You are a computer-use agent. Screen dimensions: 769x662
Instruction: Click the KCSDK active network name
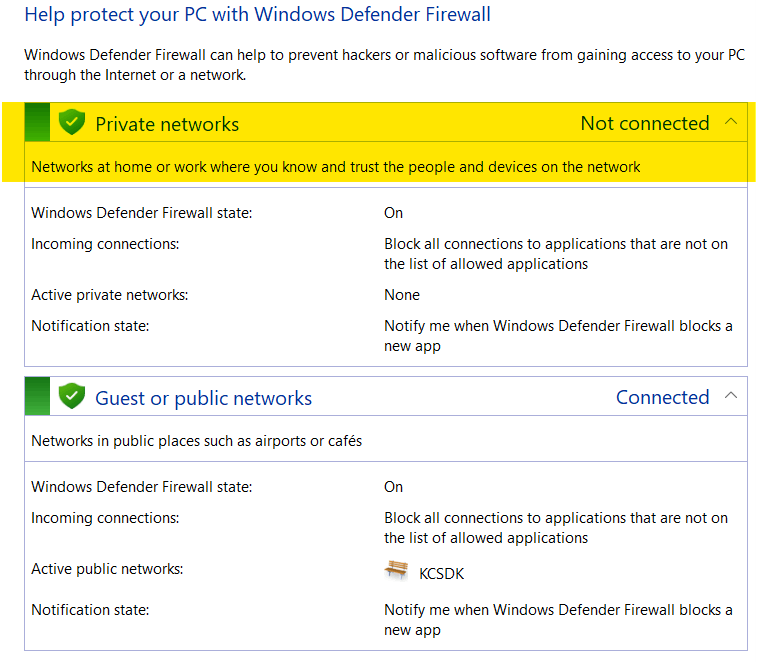click(441, 573)
